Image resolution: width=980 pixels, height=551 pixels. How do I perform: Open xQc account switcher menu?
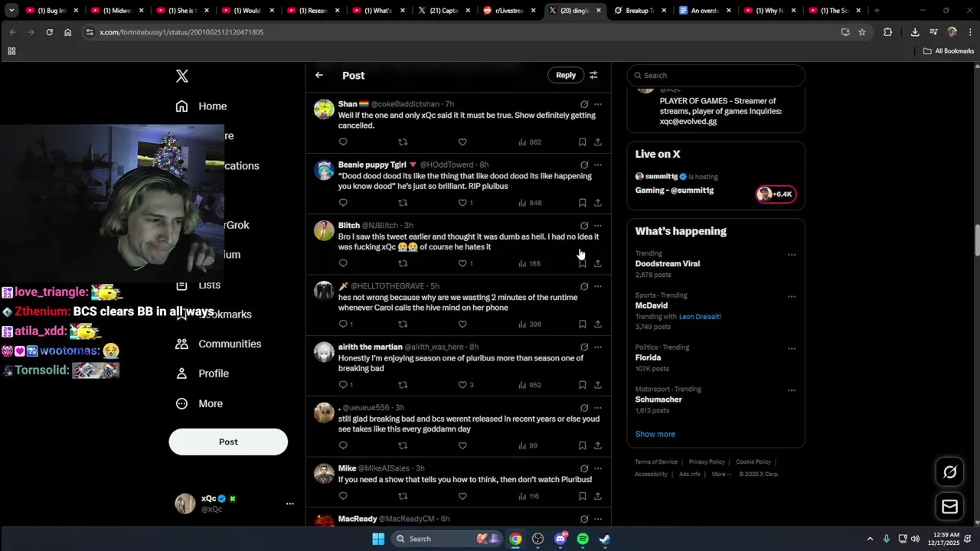pos(290,504)
